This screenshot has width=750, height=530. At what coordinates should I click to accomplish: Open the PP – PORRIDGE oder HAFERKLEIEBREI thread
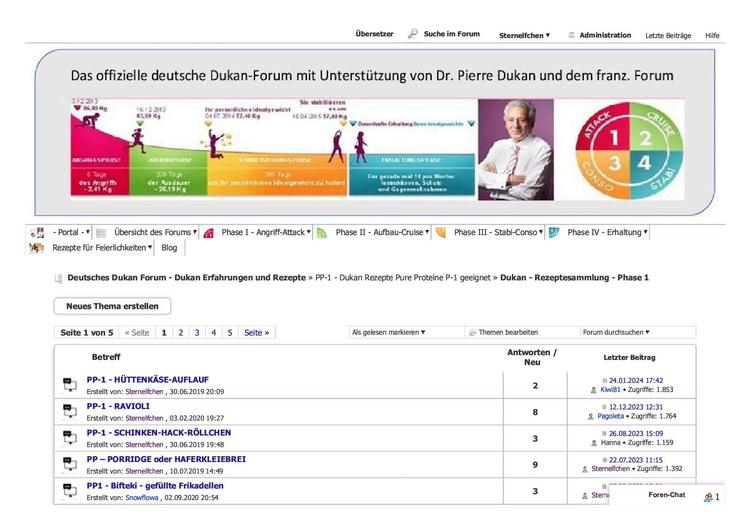[x=166, y=459]
